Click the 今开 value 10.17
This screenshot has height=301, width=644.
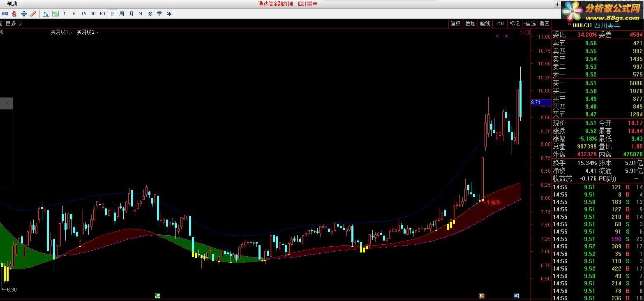pos(635,123)
